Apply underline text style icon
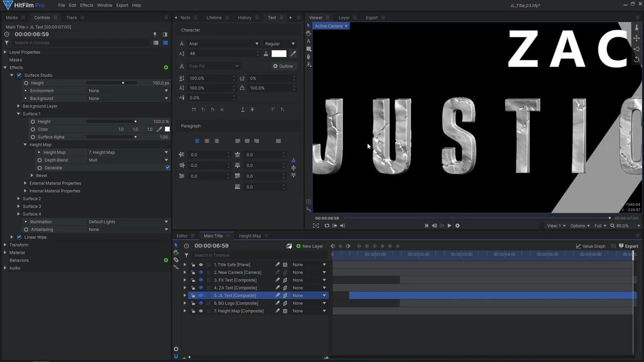This screenshot has height=362, width=644. pos(243,110)
